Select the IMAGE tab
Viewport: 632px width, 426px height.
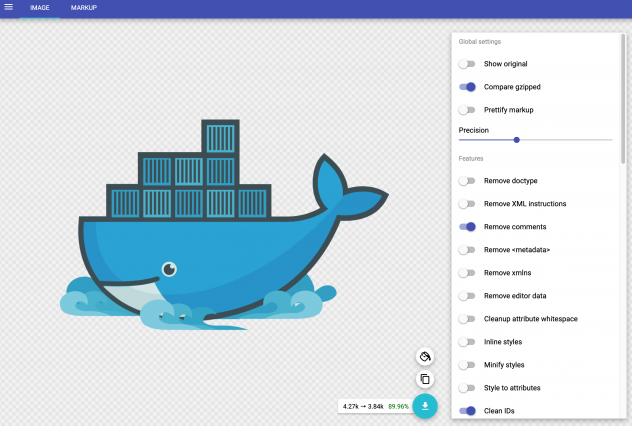pos(40,8)
